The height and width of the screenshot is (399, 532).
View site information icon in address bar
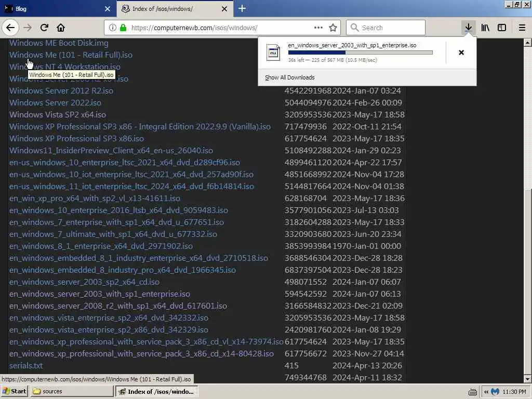tap(113, 28)
